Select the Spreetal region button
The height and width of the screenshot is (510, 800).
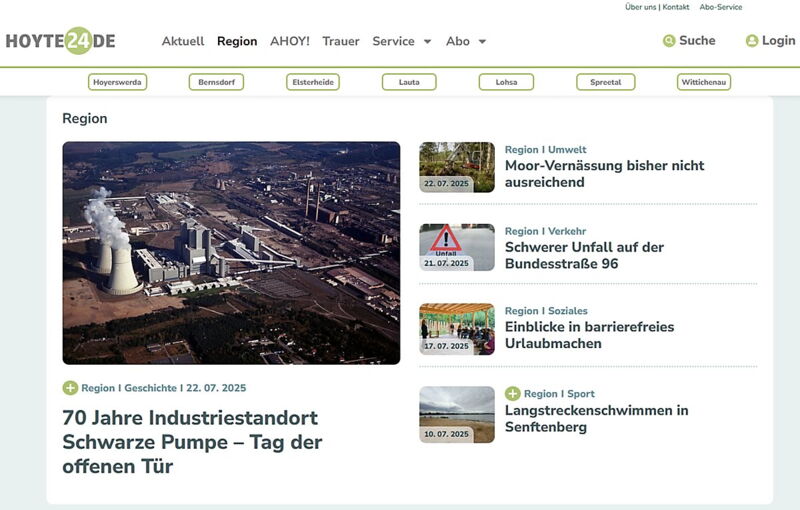(606, 82)
